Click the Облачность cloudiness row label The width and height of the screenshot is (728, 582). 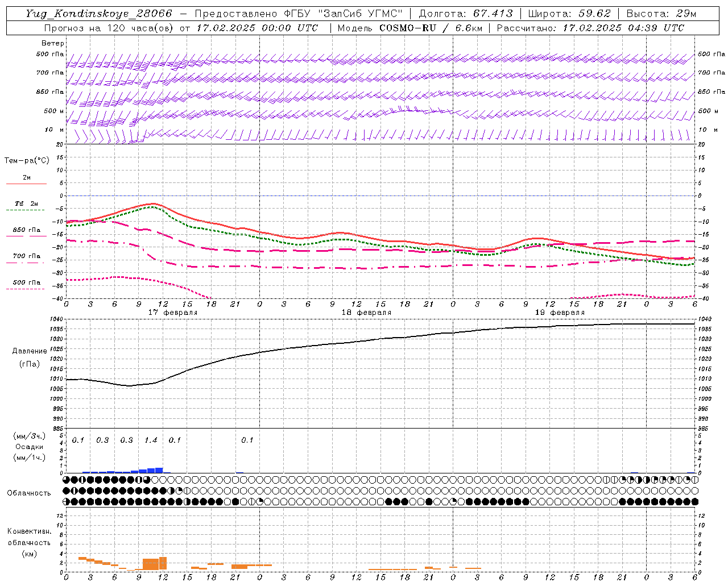[x=29, y=493]
